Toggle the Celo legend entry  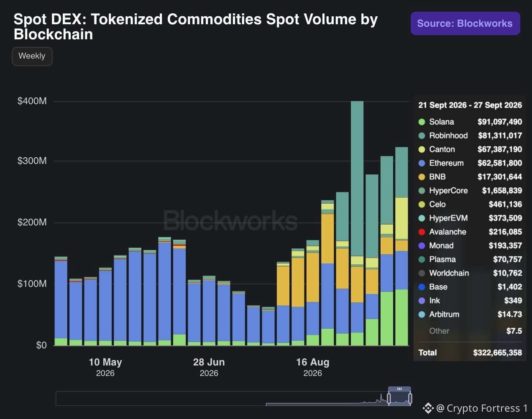pos(470,204)
